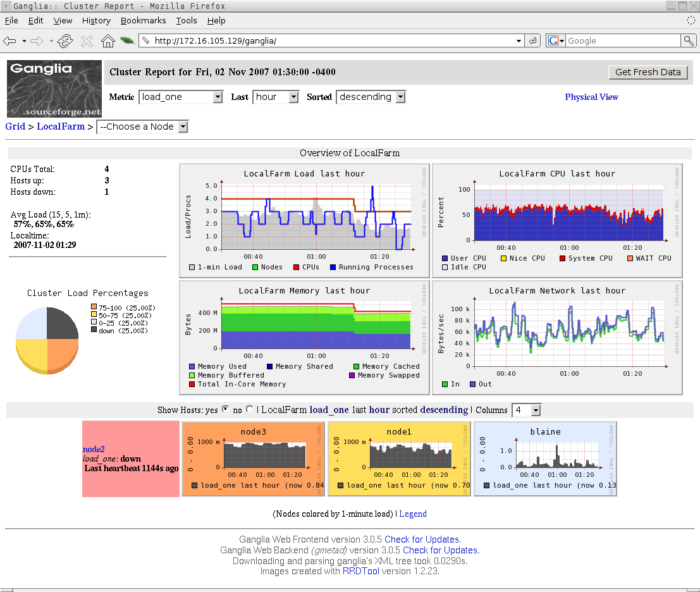Click the browser Back arrow icon
The width and height of the screenshot is (700, 592).
(9, 41)
